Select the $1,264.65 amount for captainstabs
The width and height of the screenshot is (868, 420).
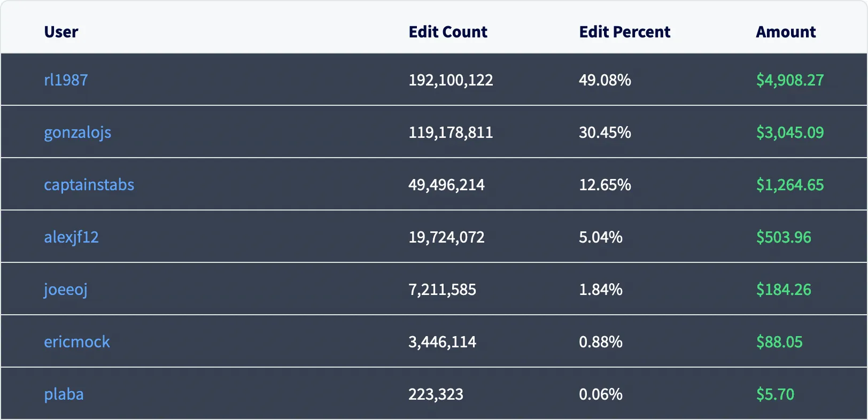coord(789,185)
